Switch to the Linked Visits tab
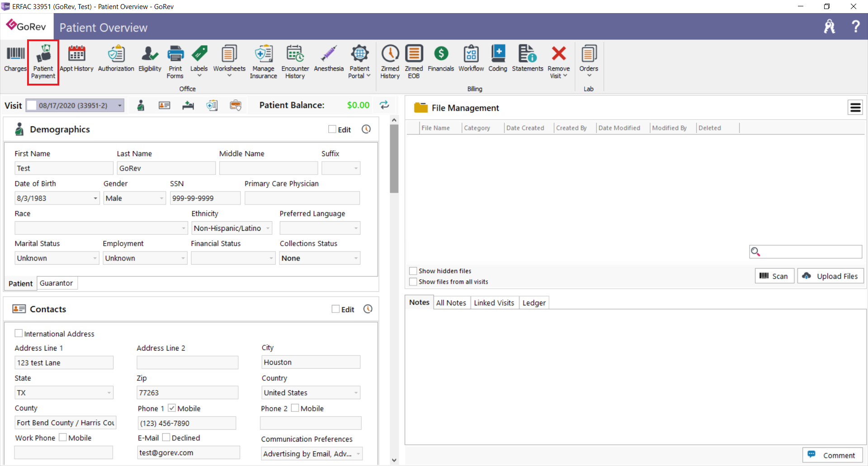The width and height of the screenshot is (868, 466). click(x=494, y=303)
